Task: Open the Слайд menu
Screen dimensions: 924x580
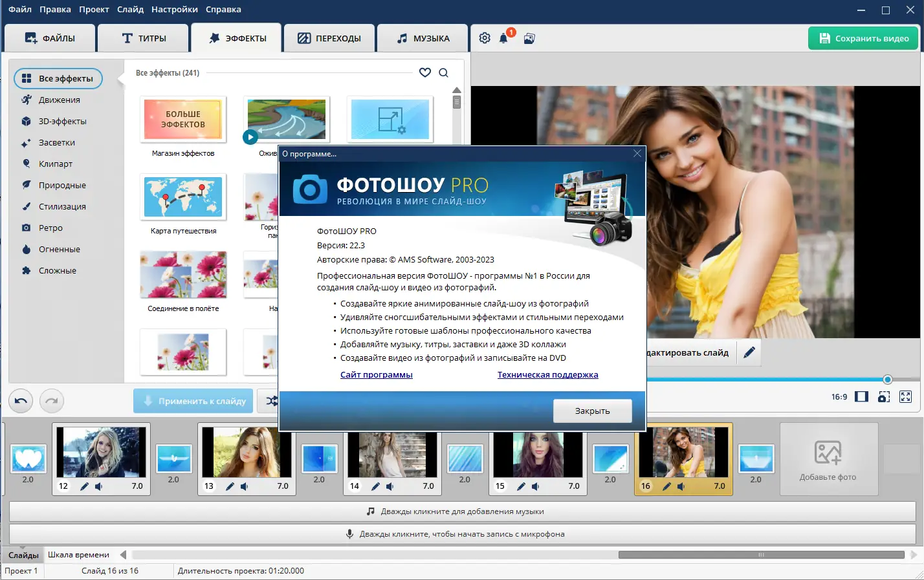Action: click(x=130, y=9)
